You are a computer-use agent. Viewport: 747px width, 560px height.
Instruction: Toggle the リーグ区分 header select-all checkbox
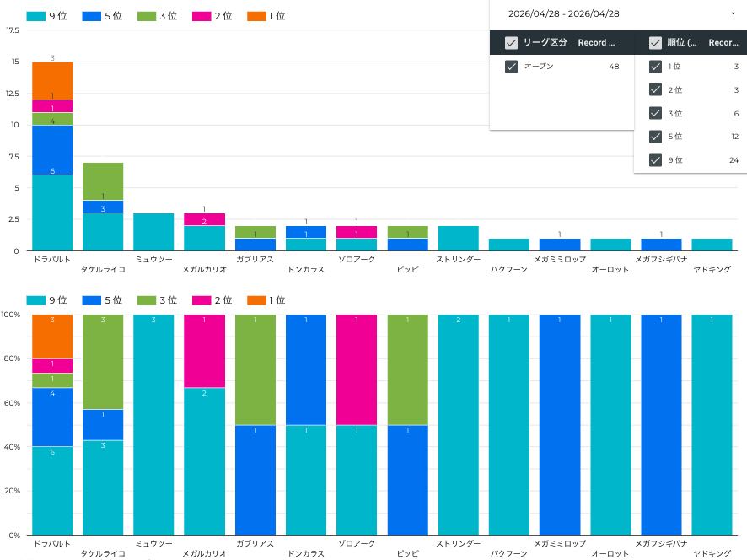(x=511, y=43)
